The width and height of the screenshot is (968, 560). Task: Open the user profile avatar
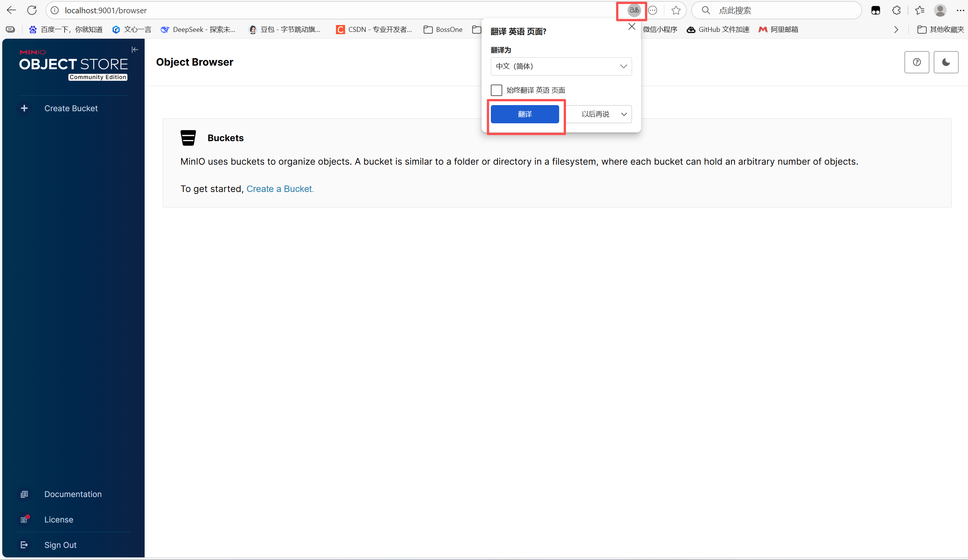(940, 10)
